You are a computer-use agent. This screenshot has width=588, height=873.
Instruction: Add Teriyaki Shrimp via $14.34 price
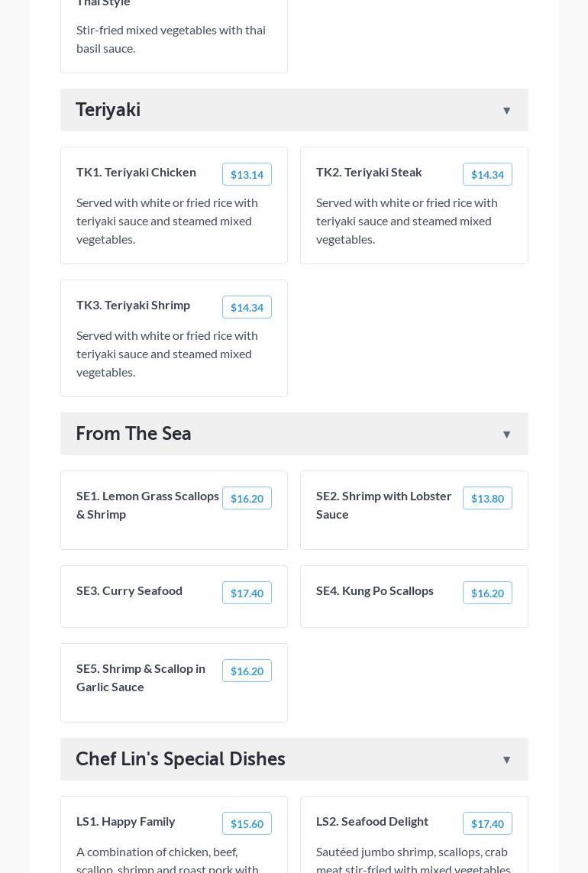pyautogui.click(x=247, y=307)
